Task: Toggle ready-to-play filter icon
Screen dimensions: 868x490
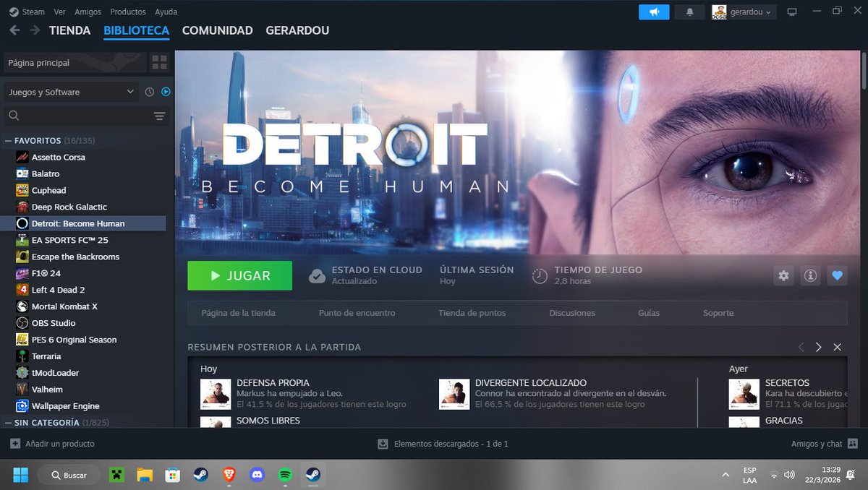Action: tap(166, 92)
